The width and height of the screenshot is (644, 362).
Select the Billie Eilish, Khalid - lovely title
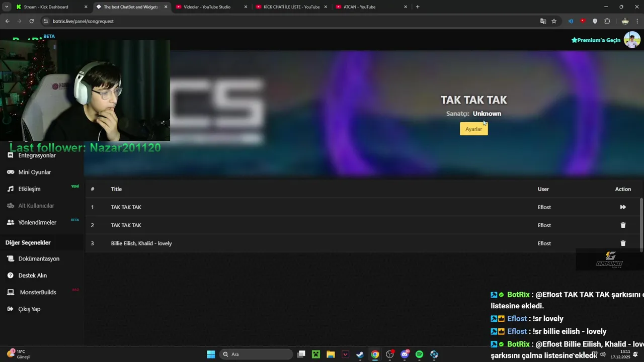[x=141, y=243]
